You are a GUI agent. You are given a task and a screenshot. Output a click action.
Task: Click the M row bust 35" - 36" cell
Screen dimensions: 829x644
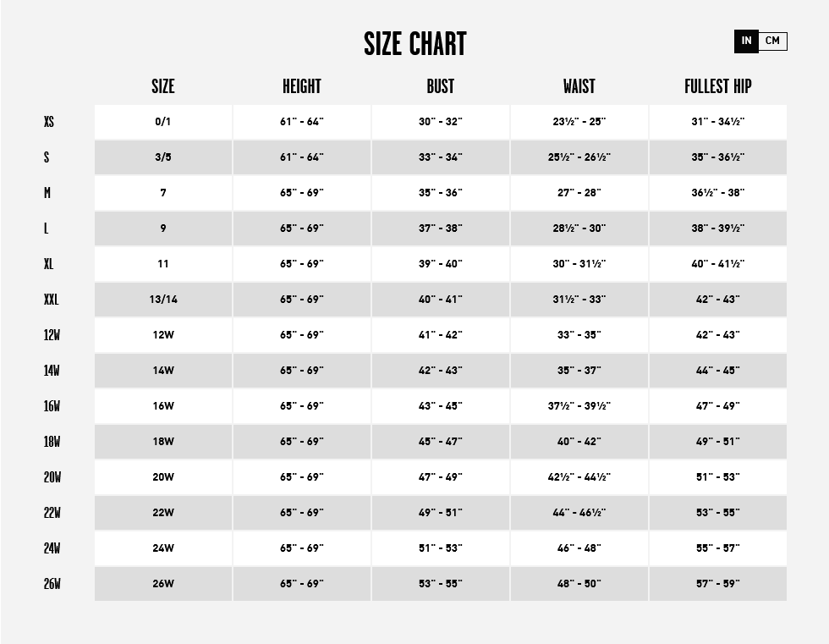pyautogui.click(x=441, y=193)
